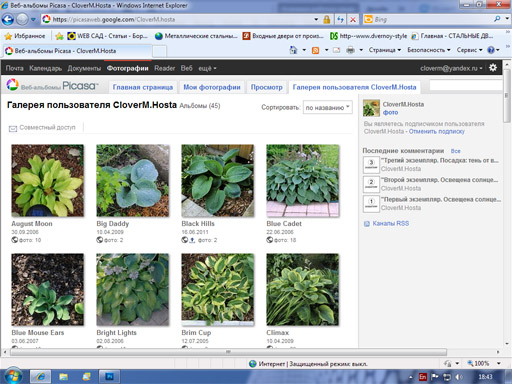
Task: Open the cloverm@yandex.ru account dropdown
Action: pyautogui.click(x=451, y=68)
